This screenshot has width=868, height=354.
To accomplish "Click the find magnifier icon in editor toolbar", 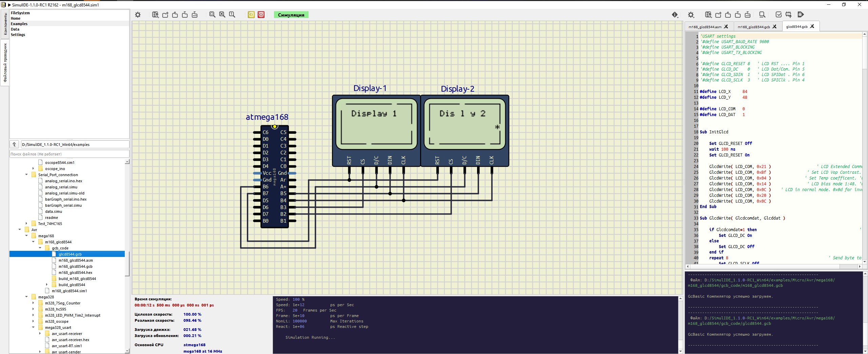I will (x=762, y=15).
